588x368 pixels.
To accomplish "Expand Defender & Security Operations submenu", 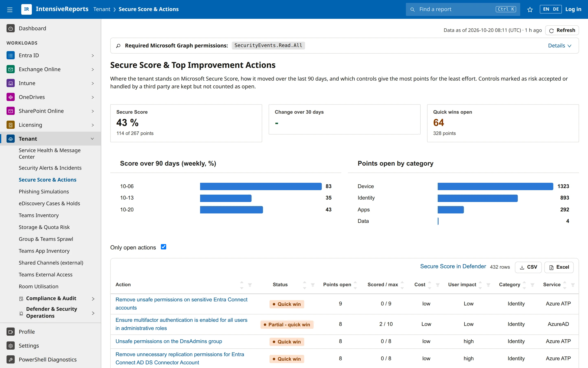I will pos(93,313).
